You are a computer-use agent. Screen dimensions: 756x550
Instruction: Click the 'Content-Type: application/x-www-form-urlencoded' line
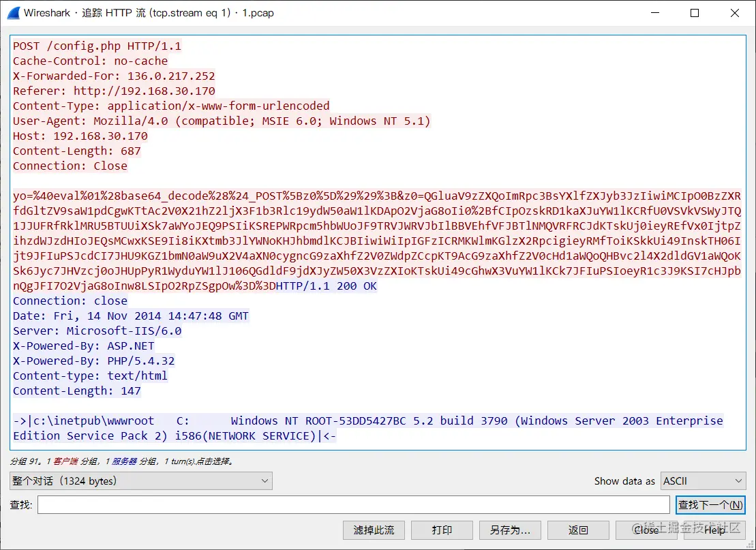pyautogui.click(x=171, y=106)
